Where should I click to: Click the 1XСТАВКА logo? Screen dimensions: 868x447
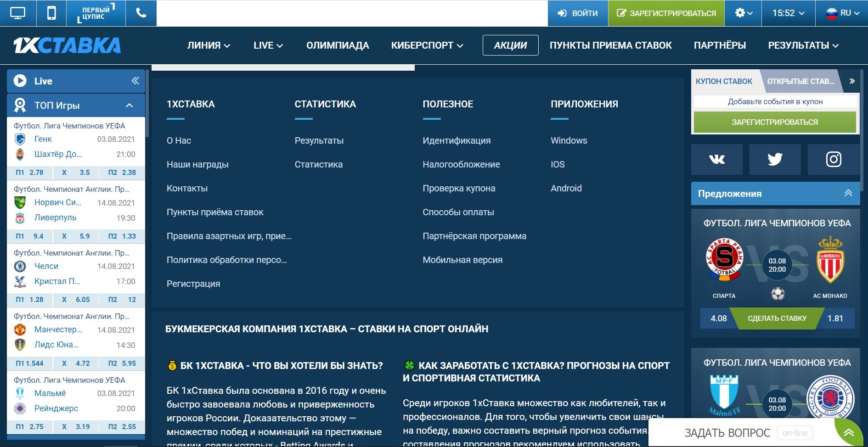point(67,45)
